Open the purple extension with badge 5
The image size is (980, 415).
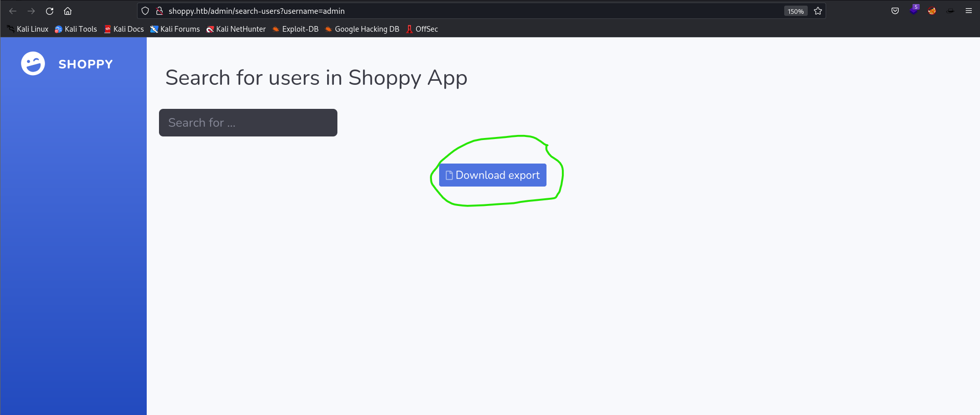tap(914, 10)
